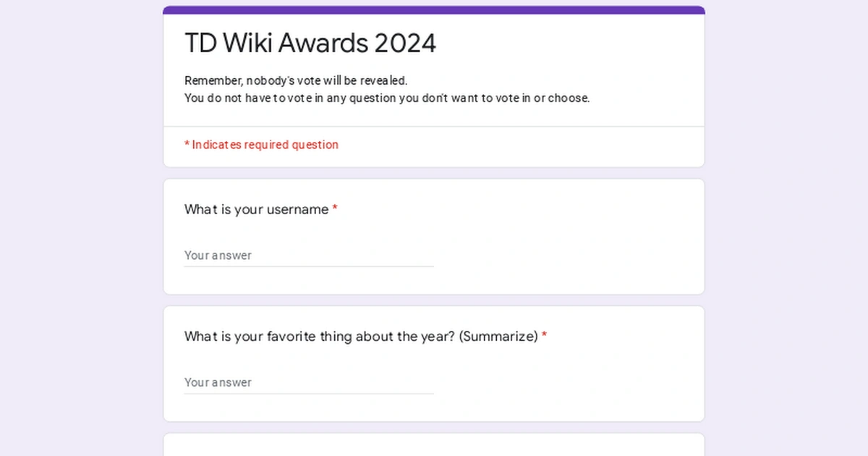This screenshot has width=868, height=456.
Task: Click the 'You do not have to vote' line
Action: click(387, 98)
